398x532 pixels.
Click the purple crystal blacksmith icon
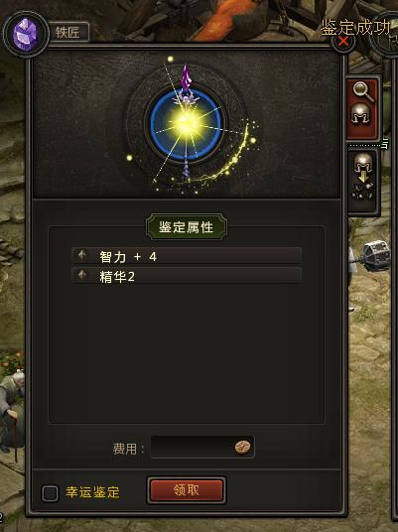pos(26,34)
